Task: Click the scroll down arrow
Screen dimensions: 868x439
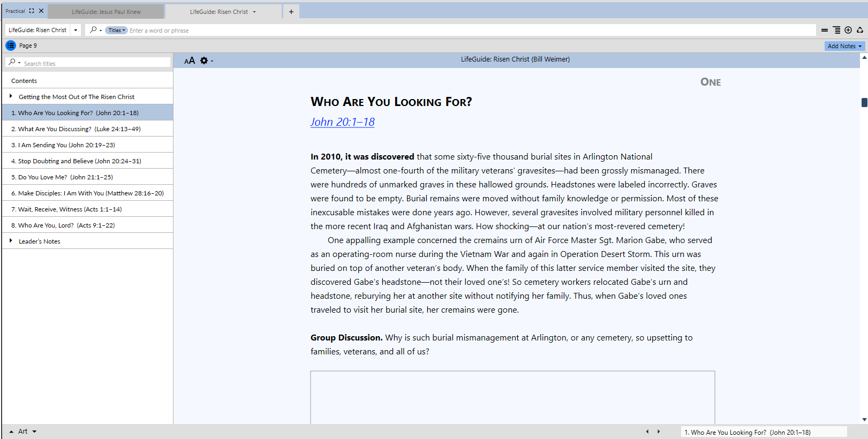Action: point(864,420)
